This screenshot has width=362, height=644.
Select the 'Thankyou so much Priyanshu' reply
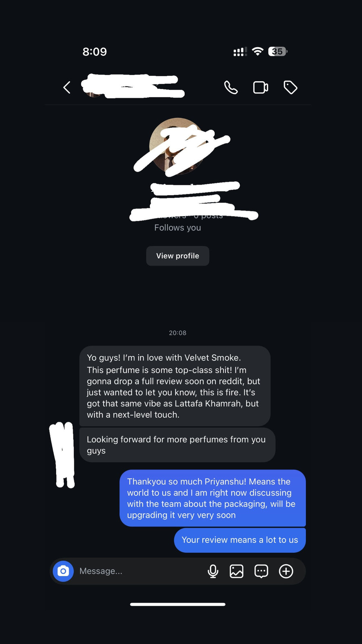click(212, 498)
